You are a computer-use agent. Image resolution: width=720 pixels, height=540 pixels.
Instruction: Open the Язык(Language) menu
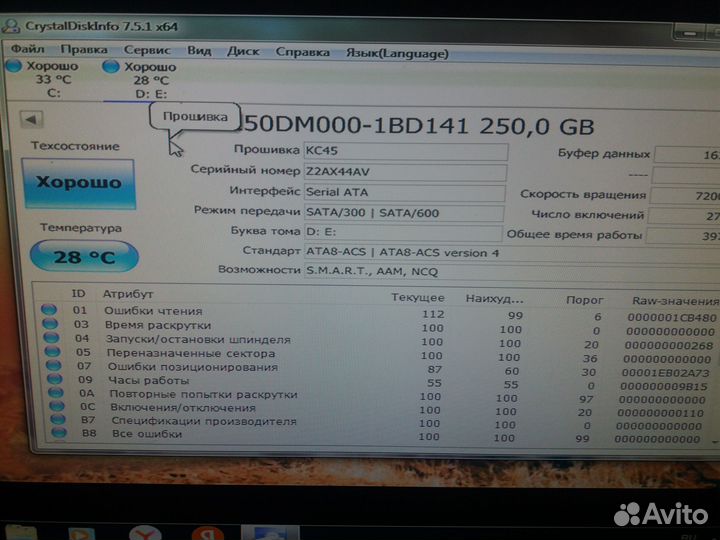pos(397,53)
